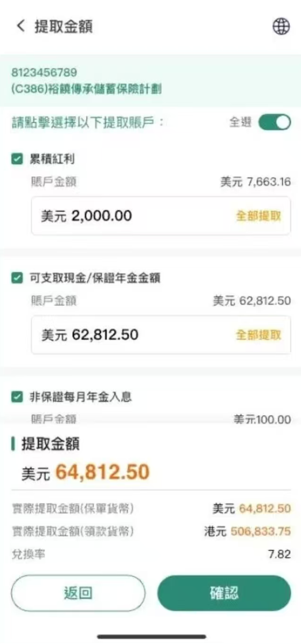
Task: Click 全部提取 for 可支取現金 account
Action: pyautogui.click(x=258, y=335)
